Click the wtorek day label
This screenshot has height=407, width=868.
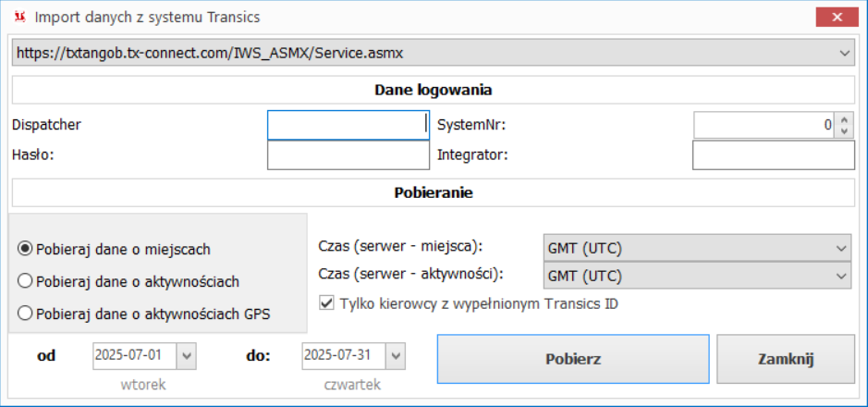(143, 385)
